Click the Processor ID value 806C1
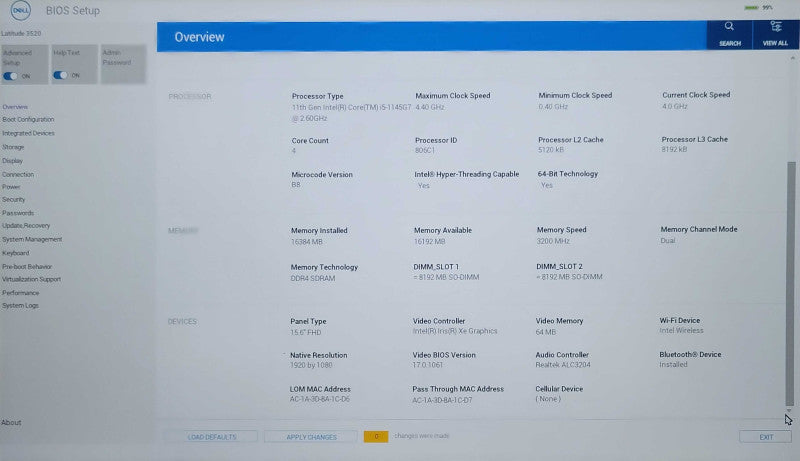The image size is (800, 461). [x=424, y=150]
